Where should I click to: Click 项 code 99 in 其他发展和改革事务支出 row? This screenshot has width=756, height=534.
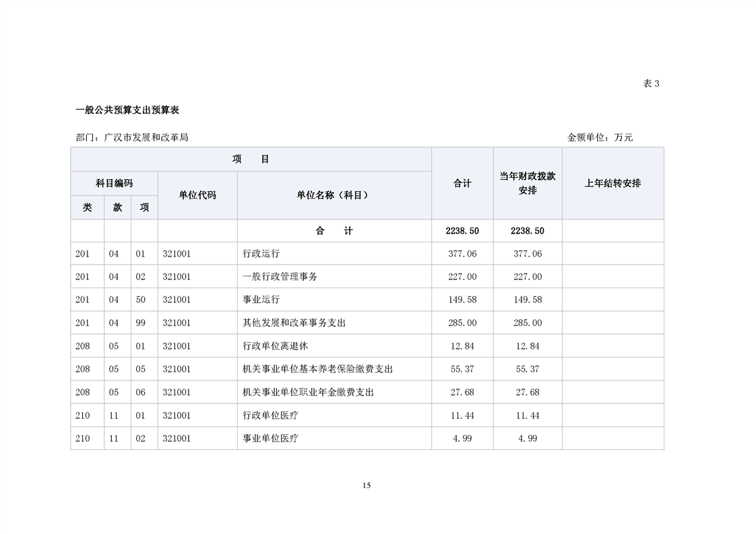(x=140, y=323)
